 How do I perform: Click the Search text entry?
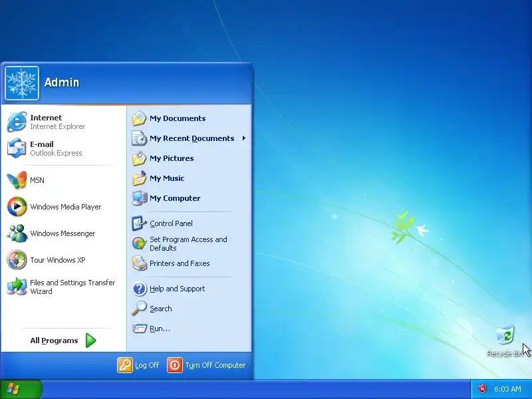[160, 309]
